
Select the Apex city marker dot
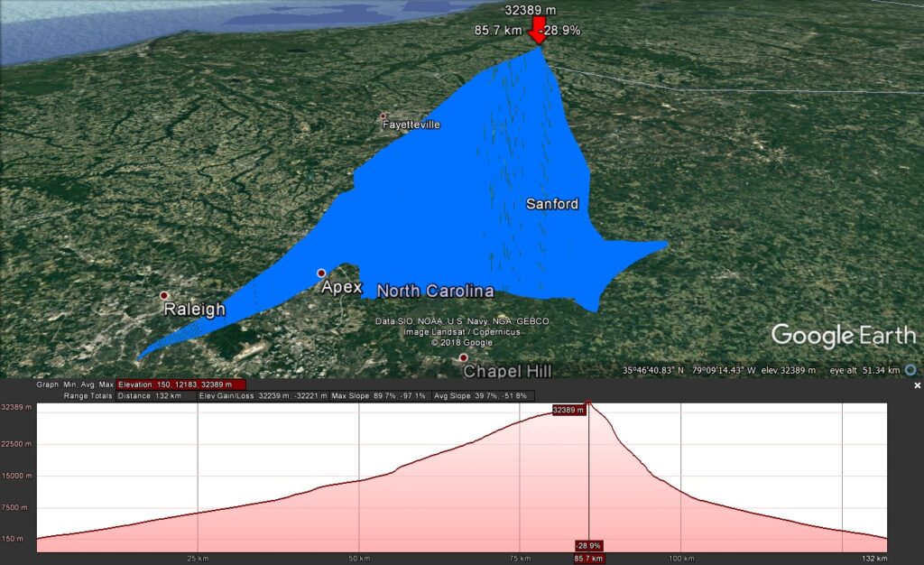point(321,273)
